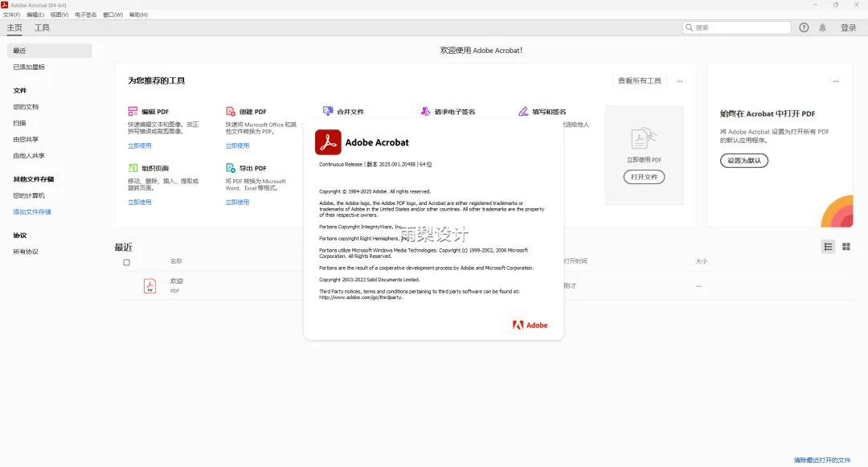Select 已添加星标 in the sidebar
The width and height of the screenshot is (868, 467).
(x=29, y=67)
